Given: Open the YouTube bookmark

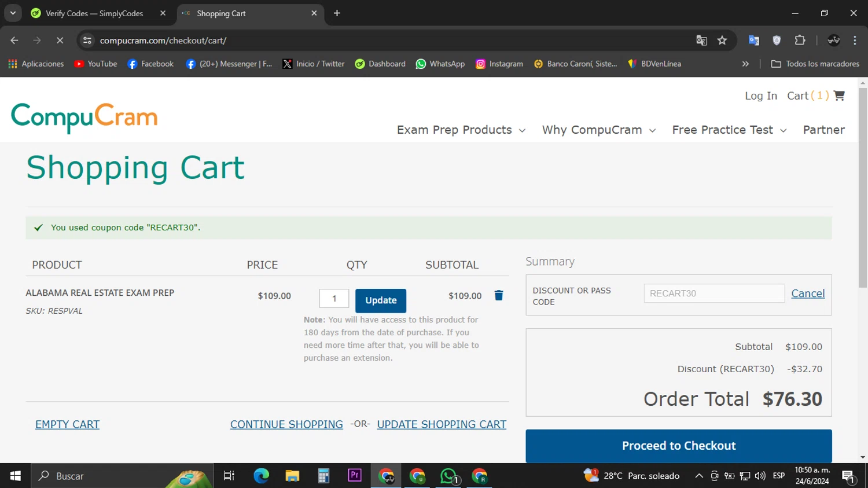Looking at the screenshot, I should pos(96,64).
